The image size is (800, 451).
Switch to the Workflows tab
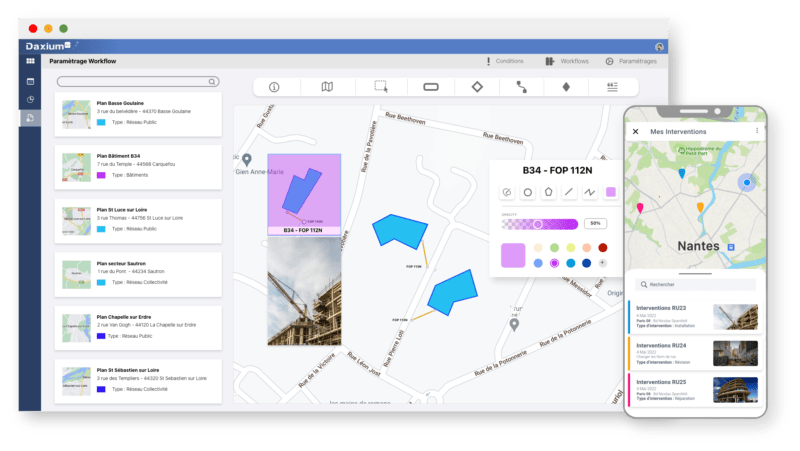point(567,61)
